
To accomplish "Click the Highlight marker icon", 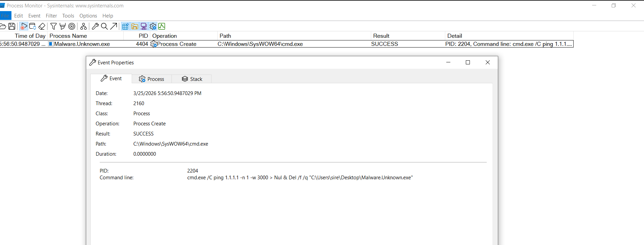I will [63, 26].
